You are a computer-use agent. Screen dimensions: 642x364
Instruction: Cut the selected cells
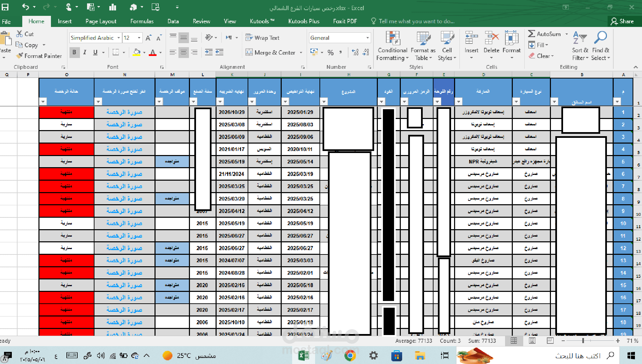[25, 34]
